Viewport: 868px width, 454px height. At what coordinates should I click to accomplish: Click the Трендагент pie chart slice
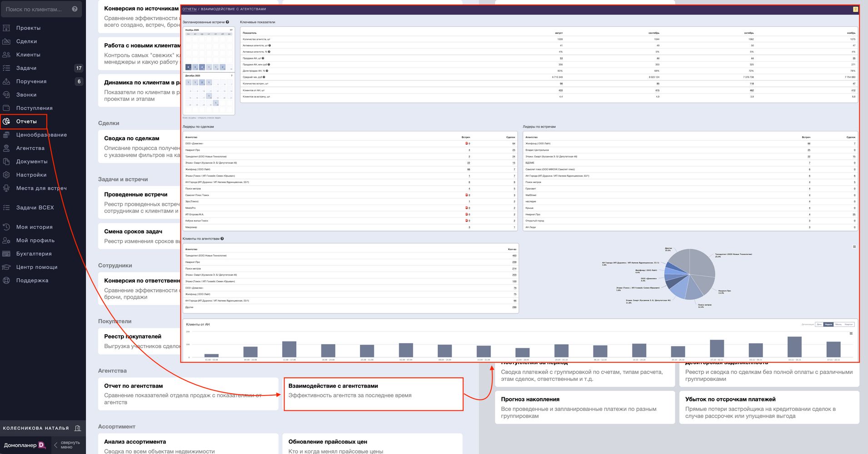703,263
